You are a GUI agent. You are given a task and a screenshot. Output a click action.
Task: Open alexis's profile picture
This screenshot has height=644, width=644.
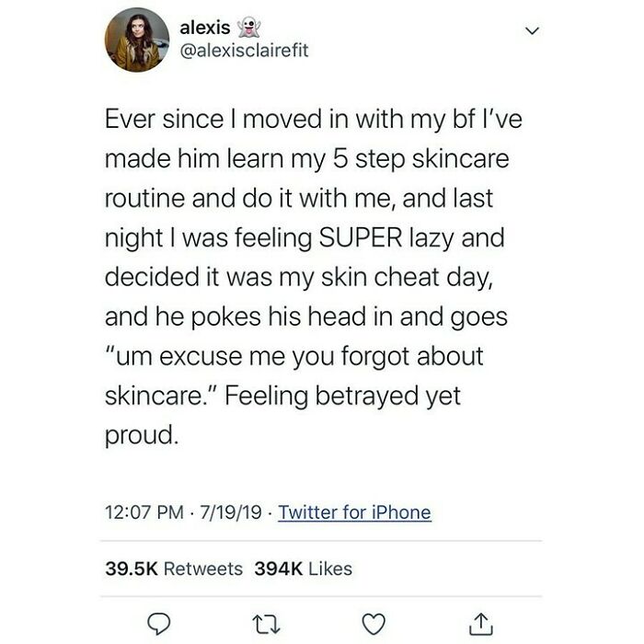tap(137, 40)
